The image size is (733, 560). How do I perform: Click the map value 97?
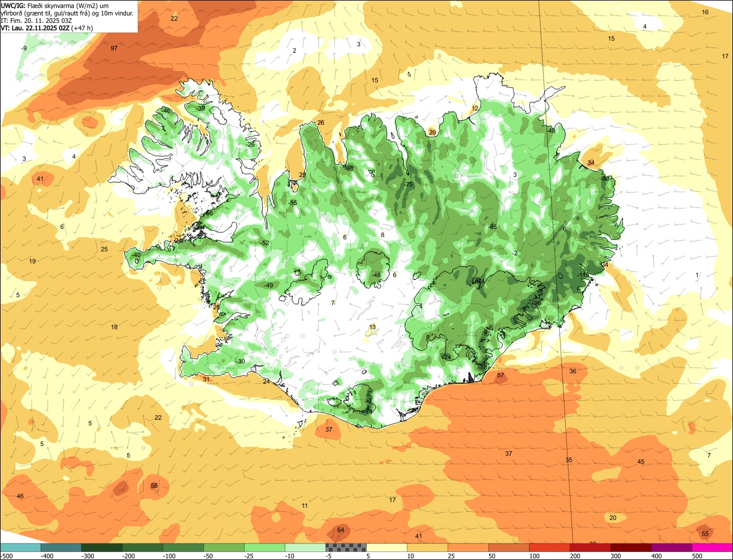(114, 48)
